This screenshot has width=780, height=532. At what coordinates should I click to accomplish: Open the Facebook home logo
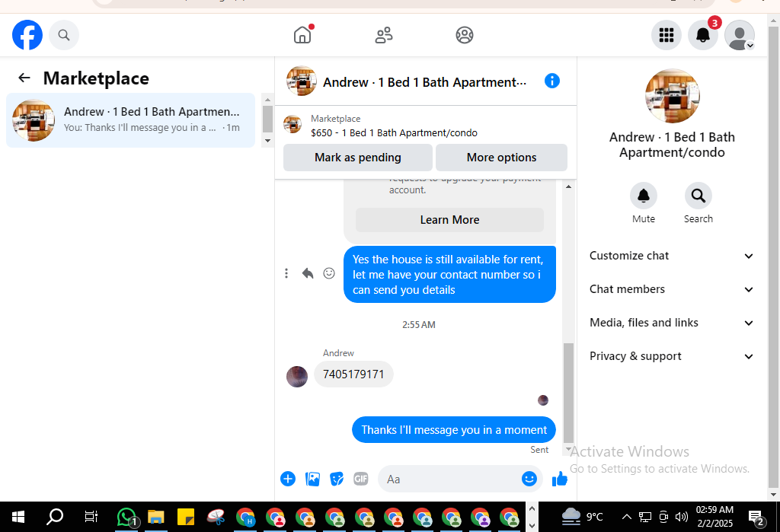pyautogui.click(x=27, y=35)
